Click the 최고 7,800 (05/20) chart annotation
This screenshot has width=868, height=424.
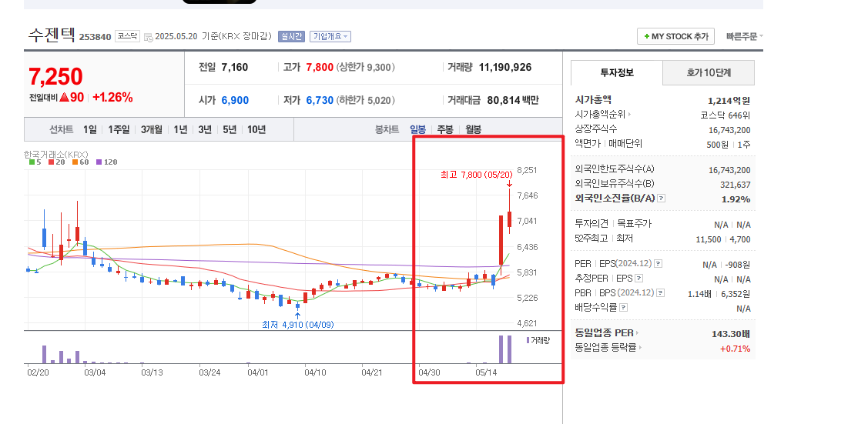tap(477, 175)
